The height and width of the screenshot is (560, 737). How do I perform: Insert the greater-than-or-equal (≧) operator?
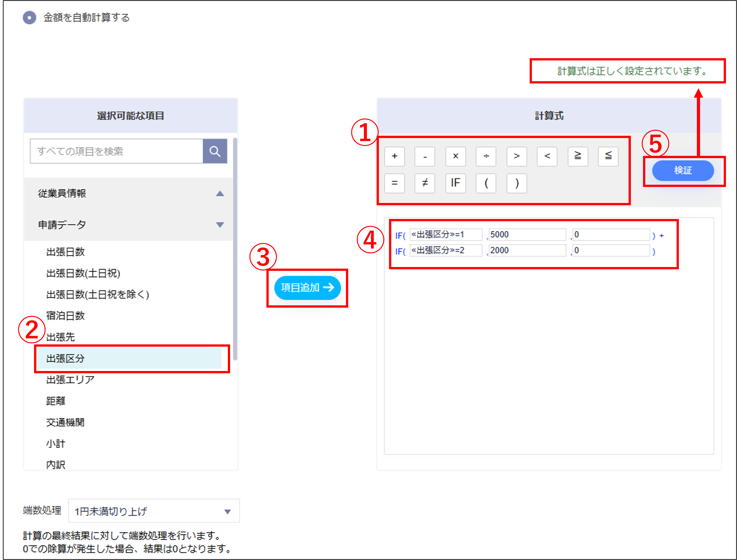coord(577,157)
